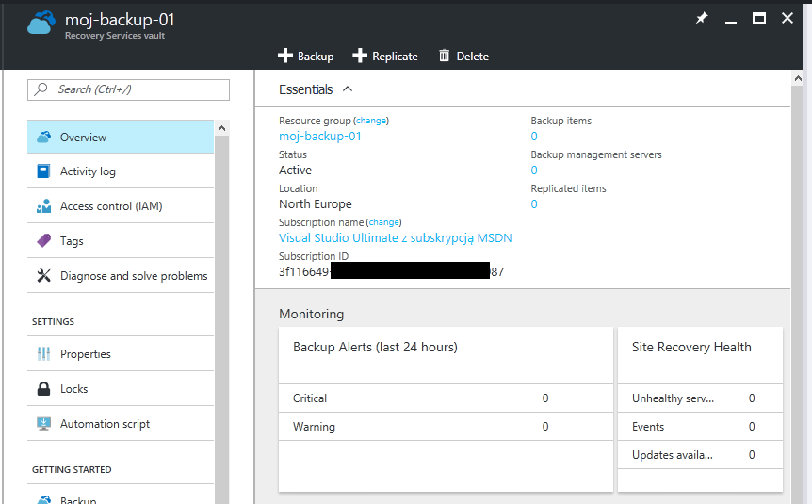The height and width of the screenshot is (504, 812).
Task: Change subscription via change link
Action: coord(383,222)
